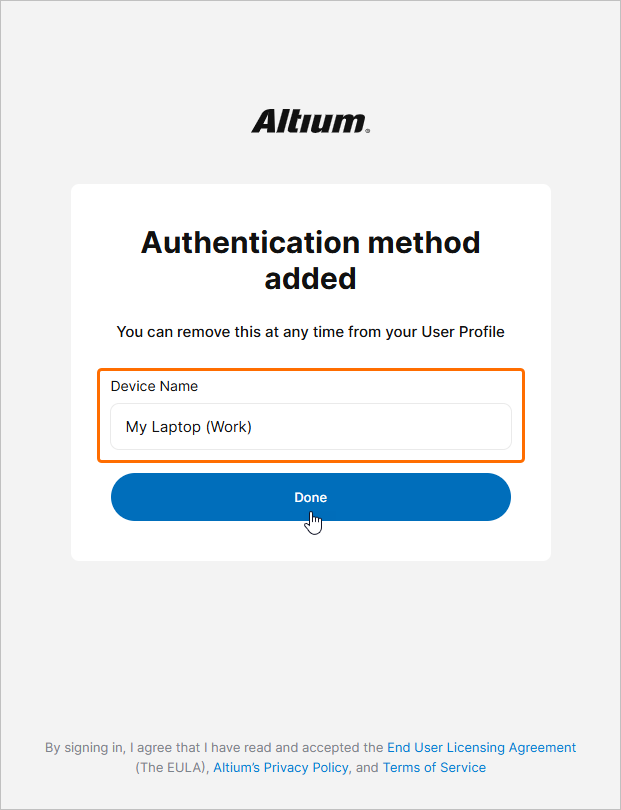Viewport: 621px width, 810px height.
Task: Click the word "added" in the heading
Action: (310, 278)
